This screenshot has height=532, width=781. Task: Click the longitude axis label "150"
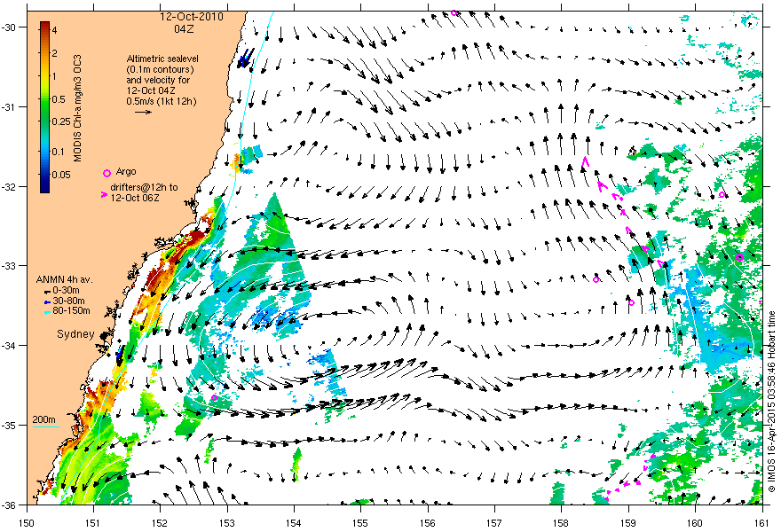(x=27, y=523)
